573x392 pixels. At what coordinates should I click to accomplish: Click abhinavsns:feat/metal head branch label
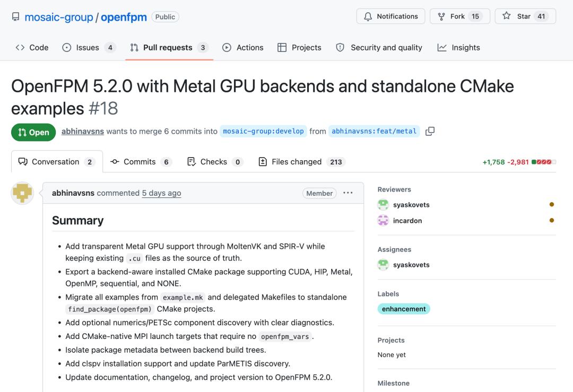coord(374,131)
